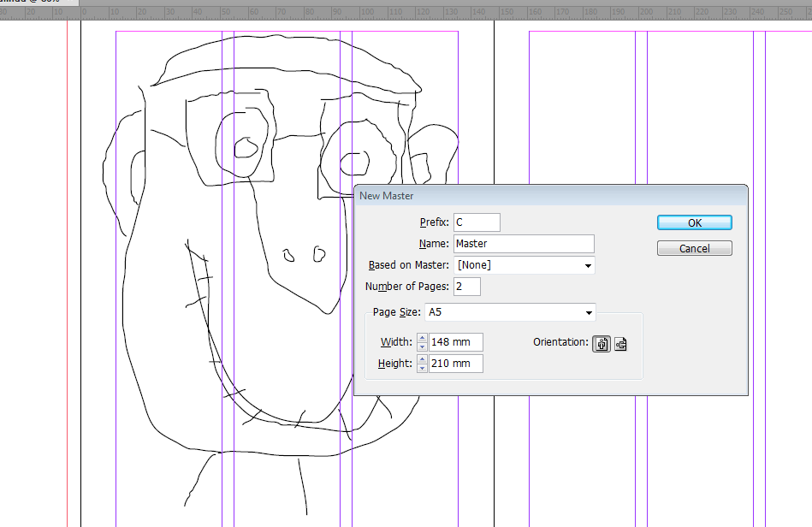The height and width of the screenshot is (527, 812).
Task: Expand the Page Size dropdown
Action: [509, 312]
